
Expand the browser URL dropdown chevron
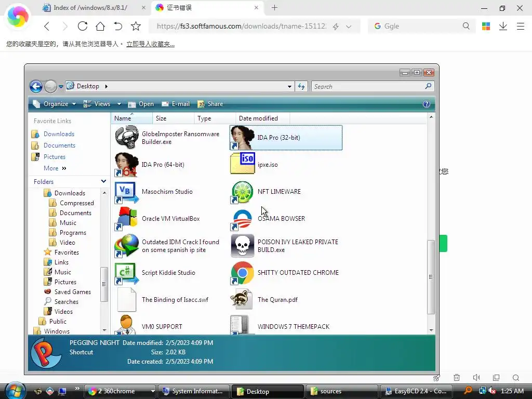pos(349,26)
